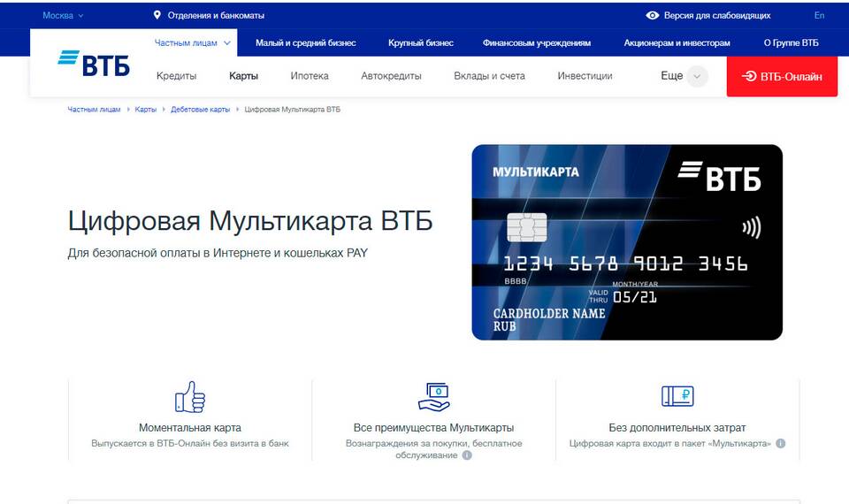Click the hand with money Multicard benefits icon

(433, 397)
